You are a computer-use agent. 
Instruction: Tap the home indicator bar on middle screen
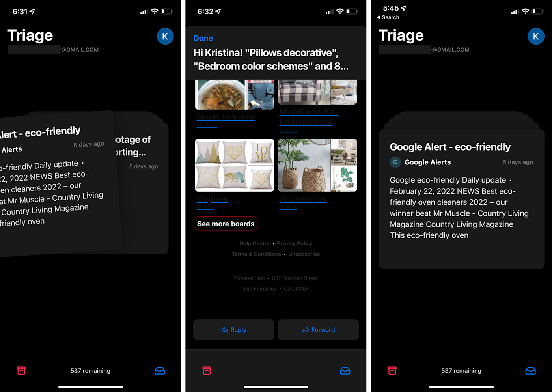[x=276, y=387]
